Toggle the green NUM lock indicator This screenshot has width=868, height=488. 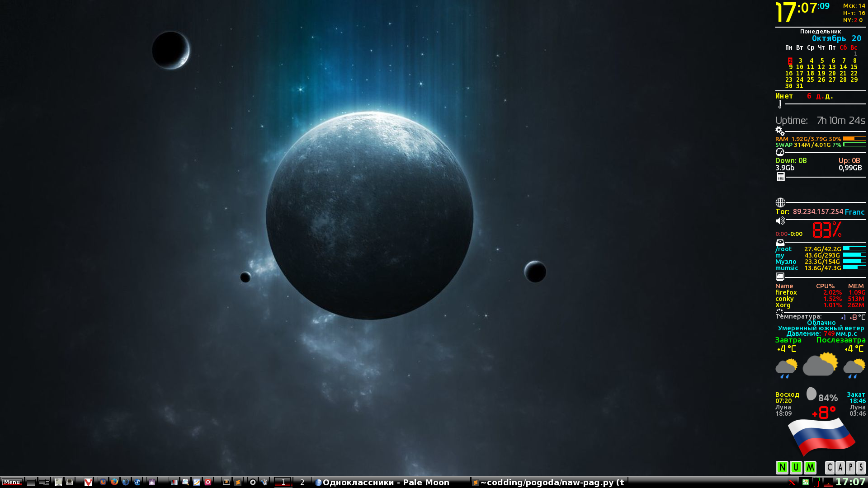[x=796, y=467]
